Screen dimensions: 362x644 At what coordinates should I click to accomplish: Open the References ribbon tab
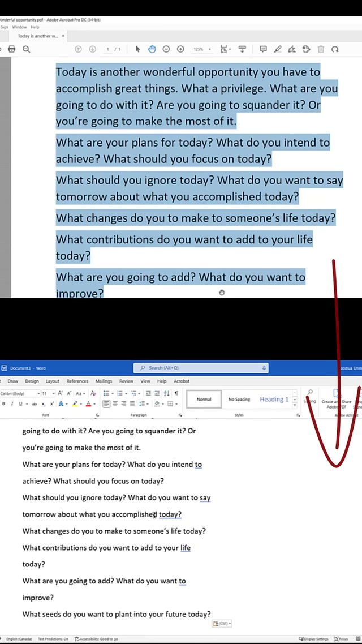pyautogui.click(x=77, y=381)
